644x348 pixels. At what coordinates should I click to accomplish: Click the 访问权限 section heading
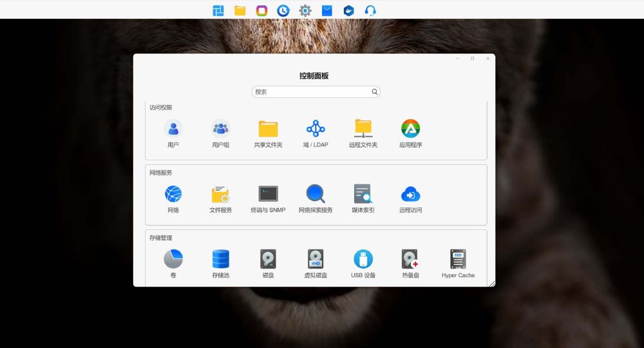tap(160, 108)
